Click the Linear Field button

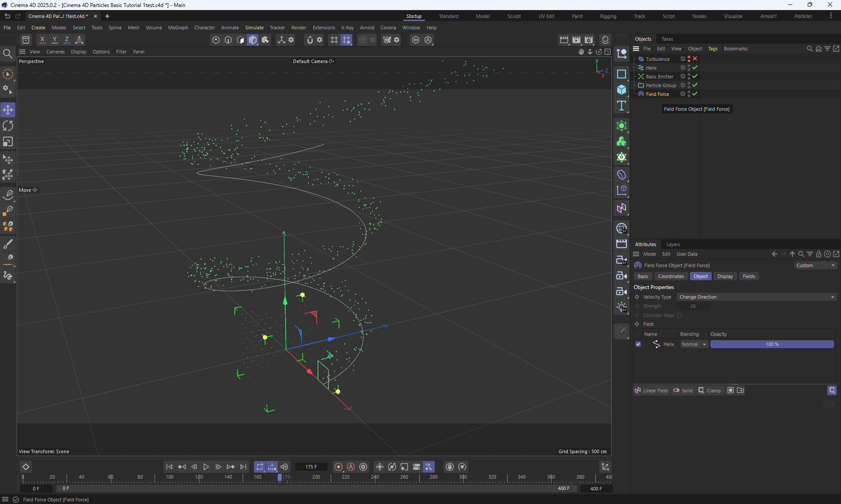651,391
